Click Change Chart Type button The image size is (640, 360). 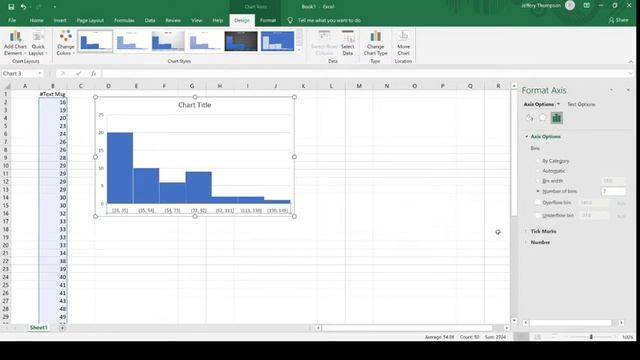click(x=376, y=43)
